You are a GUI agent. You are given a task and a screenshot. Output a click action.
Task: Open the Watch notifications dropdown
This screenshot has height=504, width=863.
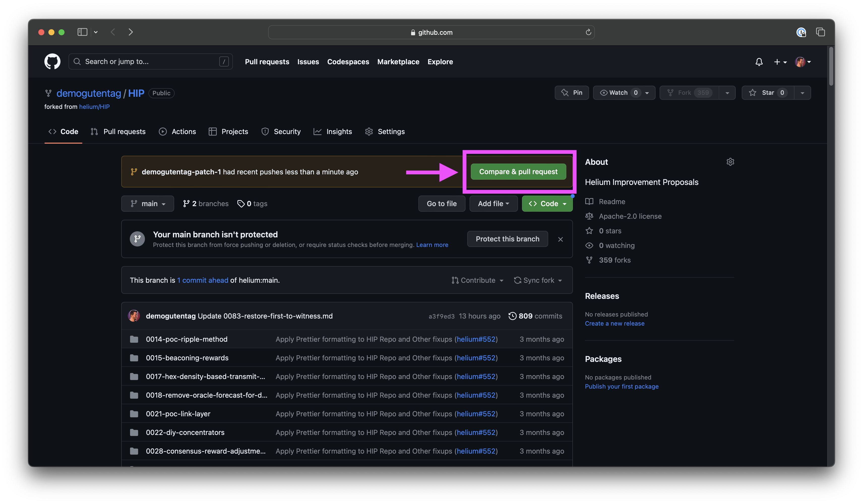(624, 93)
